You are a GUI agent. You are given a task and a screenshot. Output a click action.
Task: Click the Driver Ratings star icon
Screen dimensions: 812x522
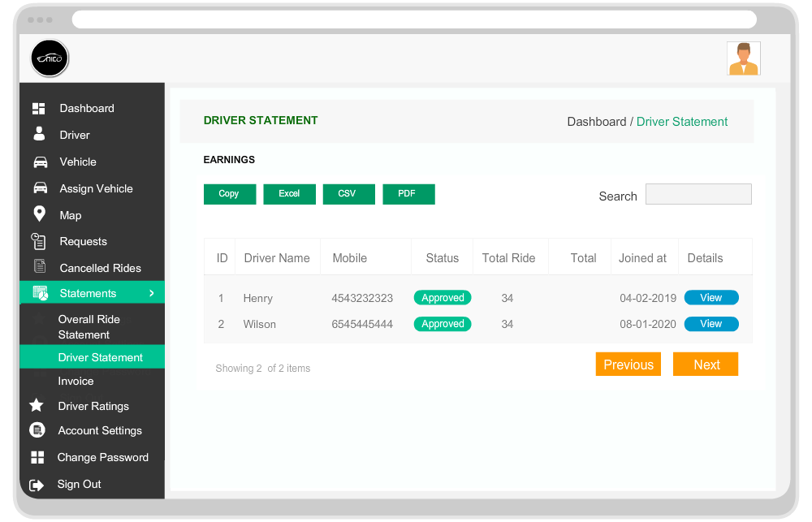pos(37,405)
